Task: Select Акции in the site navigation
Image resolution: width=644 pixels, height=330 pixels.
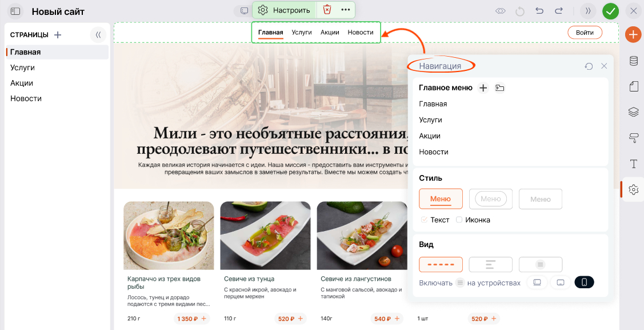Action: (x=330, y=32)
